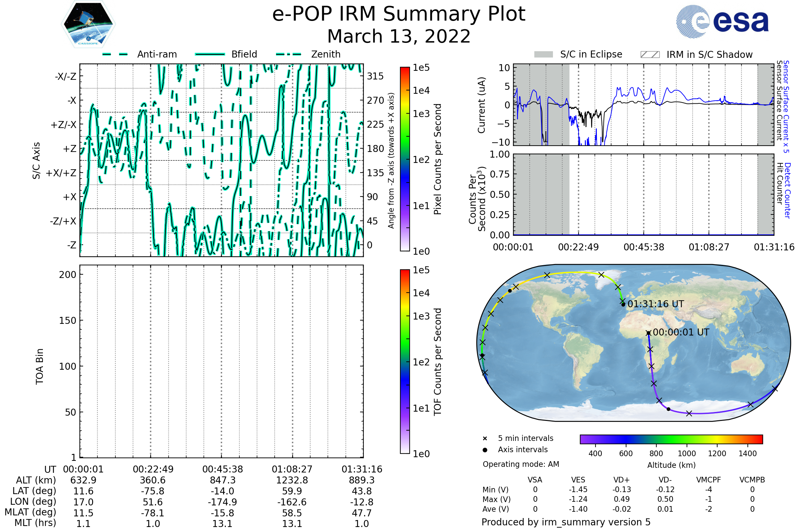Click the VMCPF column header
The width and height of the screenshot is (798, 532).
709,480
